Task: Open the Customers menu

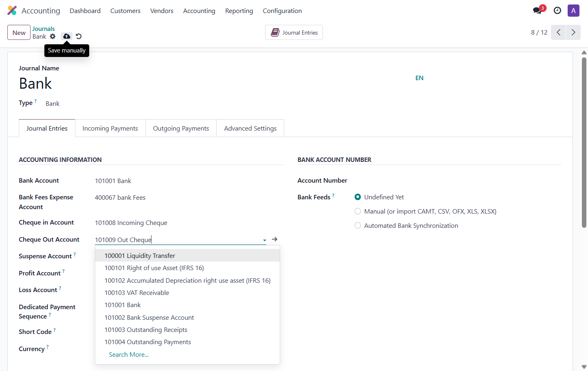Action: 125,11
